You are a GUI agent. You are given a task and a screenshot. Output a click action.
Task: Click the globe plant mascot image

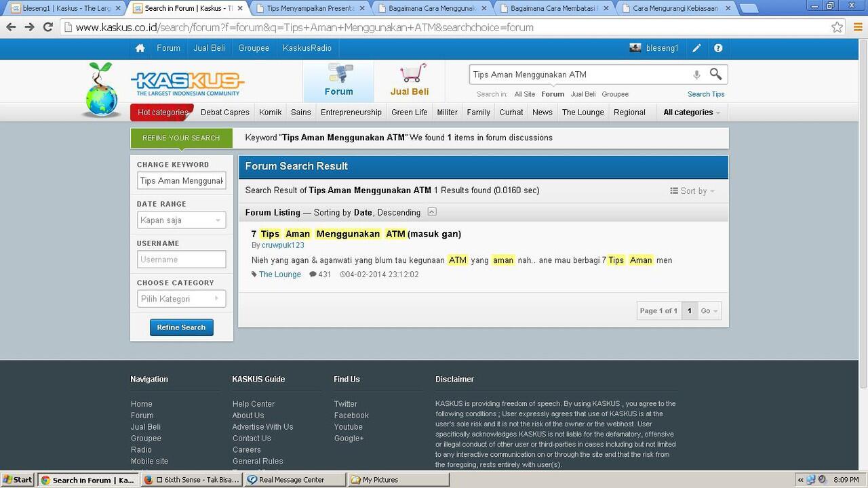point(102,90)
